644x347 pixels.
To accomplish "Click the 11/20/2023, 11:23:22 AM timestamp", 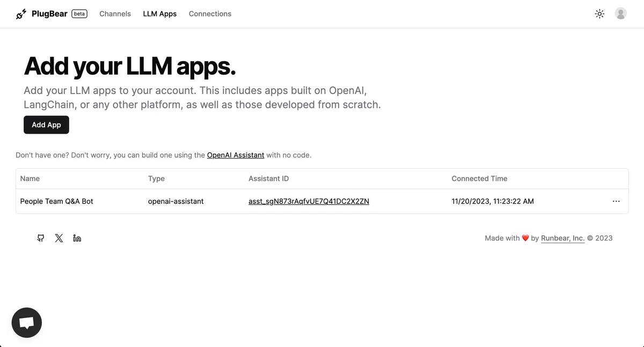I will (493, 201).
